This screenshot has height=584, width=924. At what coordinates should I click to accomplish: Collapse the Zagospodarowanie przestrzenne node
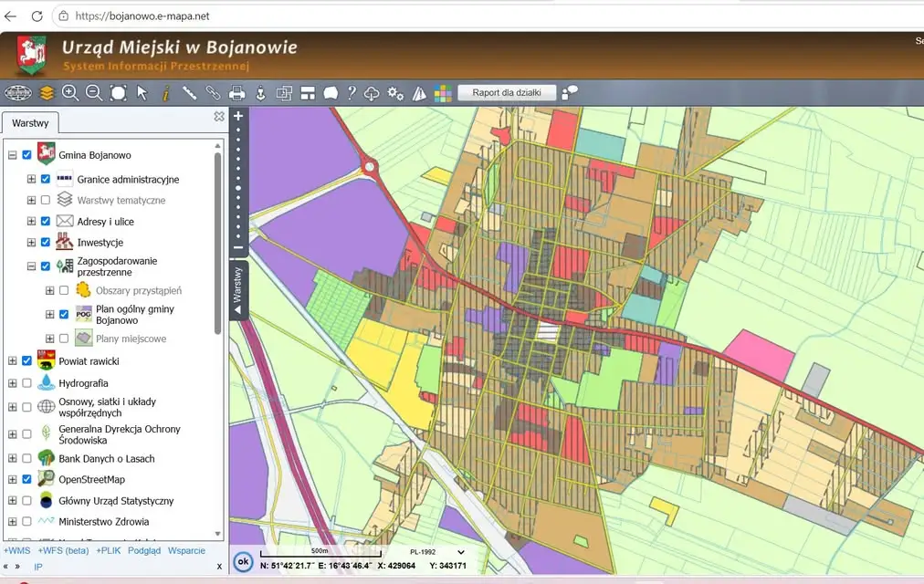pyautogui.click(x=31, y=266)
